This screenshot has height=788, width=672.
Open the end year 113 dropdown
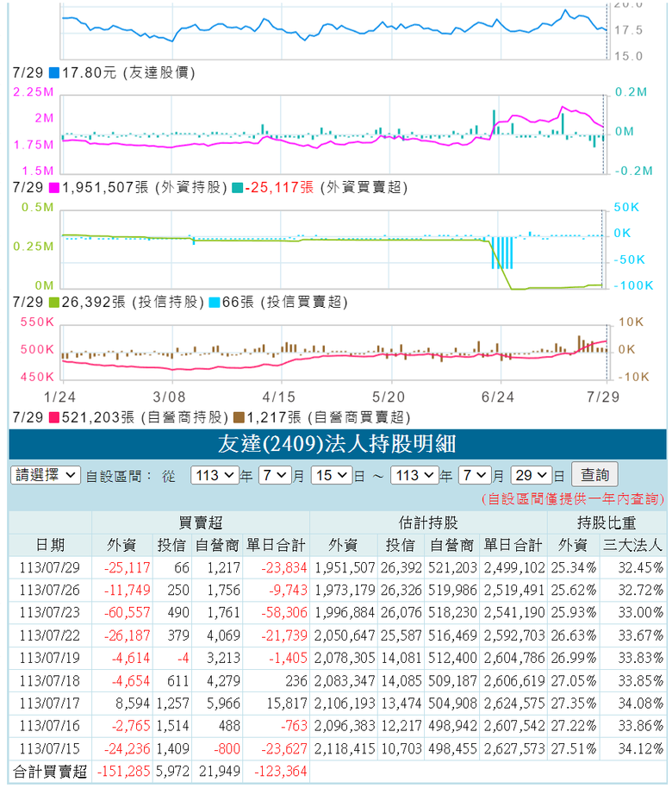coord(415,475)
